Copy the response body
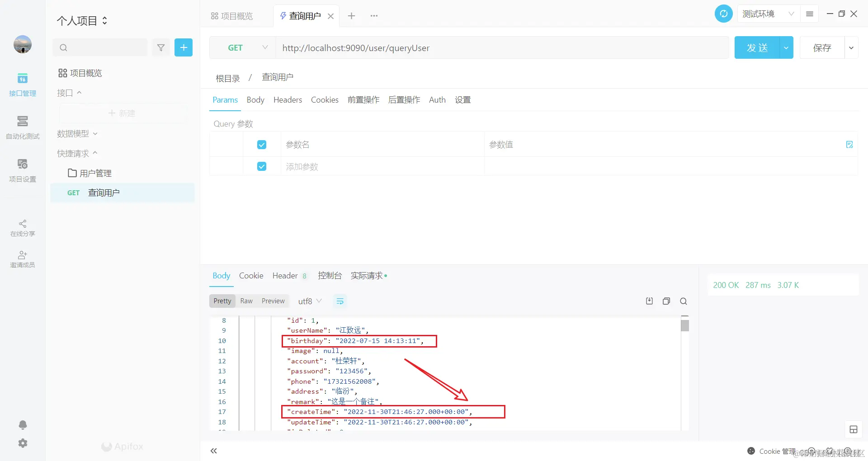868x461 pixels. click(x=666, y=301)
